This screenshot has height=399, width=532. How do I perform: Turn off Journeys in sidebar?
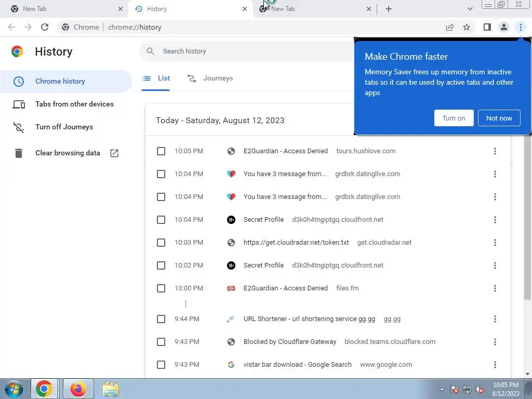coord(64,127)
